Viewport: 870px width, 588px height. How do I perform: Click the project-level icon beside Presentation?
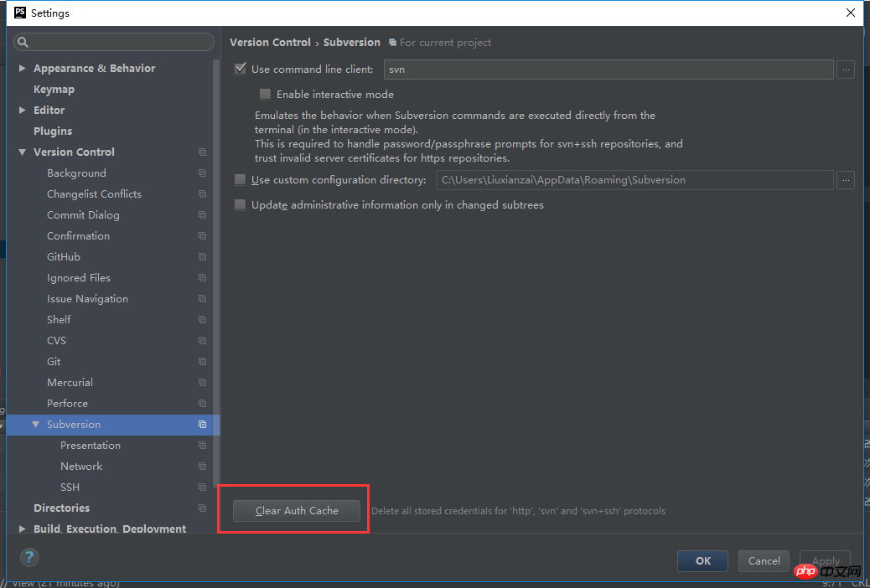point(202,446)
